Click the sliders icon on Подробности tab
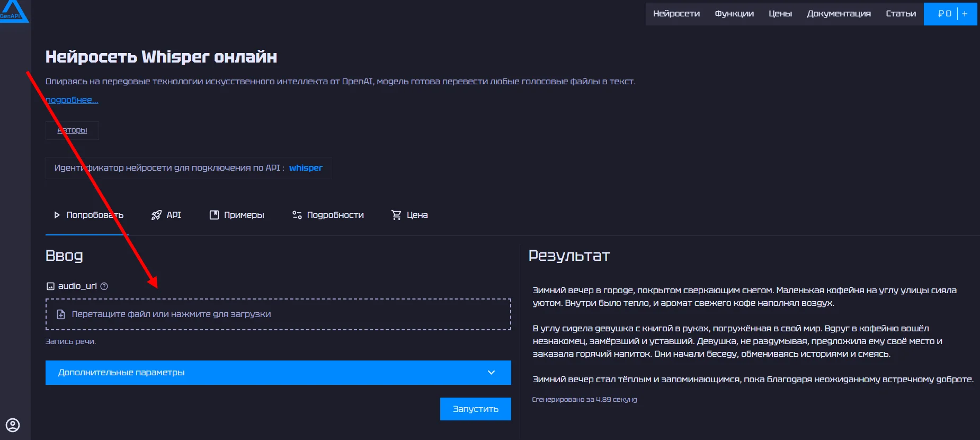Image resolution: width=980 pixels, height=440 pixels. tap(297, 215)
